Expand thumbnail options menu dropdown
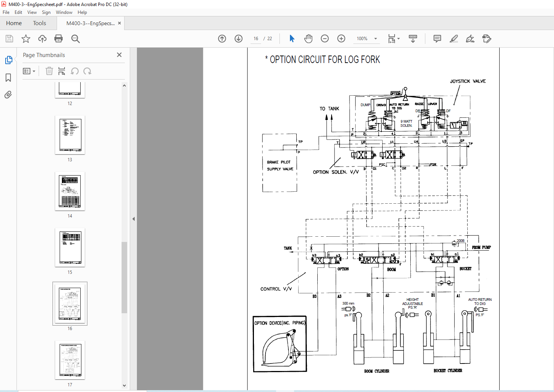The width and height of the screenshot is (554, 392). (x=29, y=71)
